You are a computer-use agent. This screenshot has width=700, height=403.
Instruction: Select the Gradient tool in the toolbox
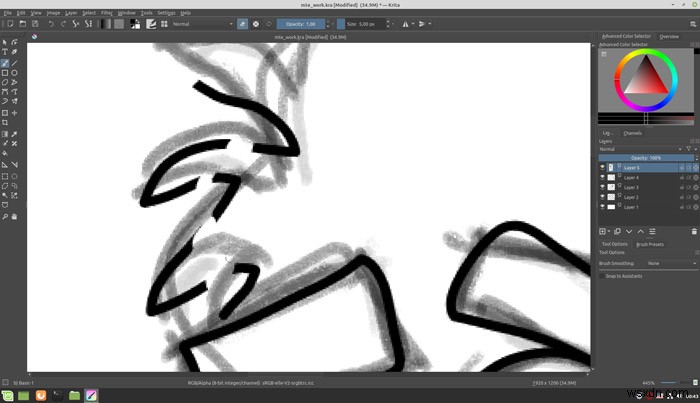(5, 134)
